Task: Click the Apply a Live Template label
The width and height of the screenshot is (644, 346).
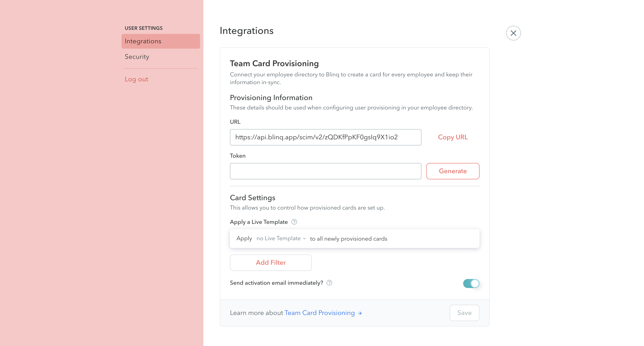Action: (x=259, y=222)
